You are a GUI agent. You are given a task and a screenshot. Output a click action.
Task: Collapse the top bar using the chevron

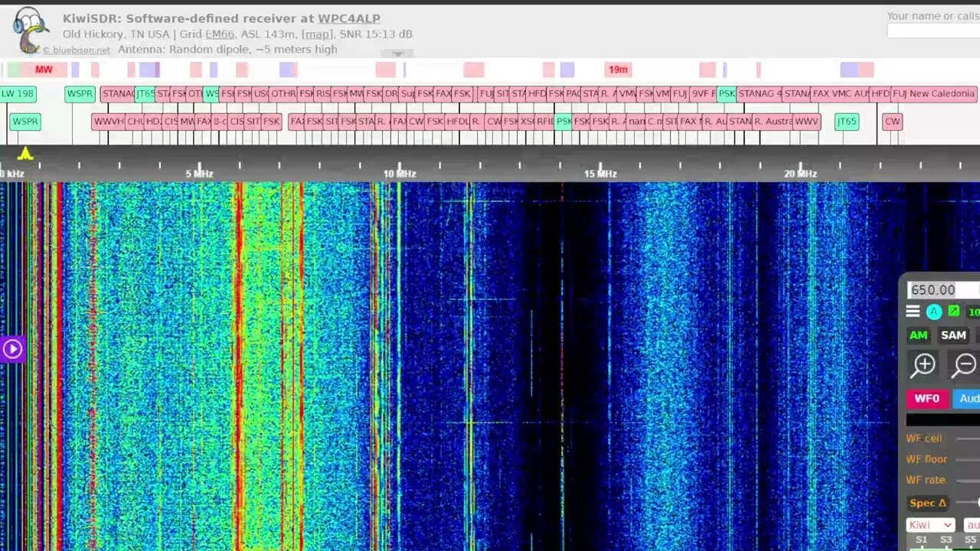pyautogui.click(x=397, y=54)
